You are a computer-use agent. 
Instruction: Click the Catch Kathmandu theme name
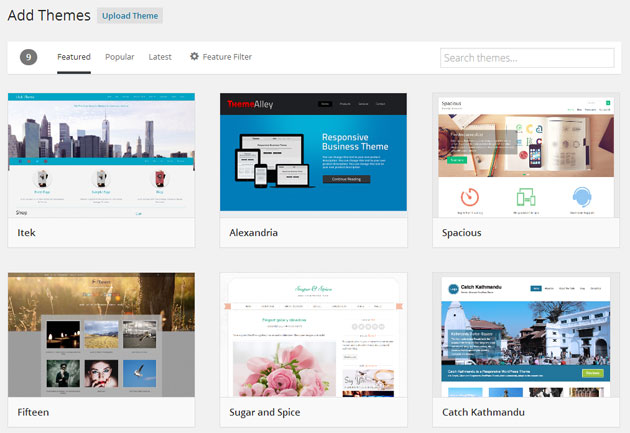[x=483, y=412]
